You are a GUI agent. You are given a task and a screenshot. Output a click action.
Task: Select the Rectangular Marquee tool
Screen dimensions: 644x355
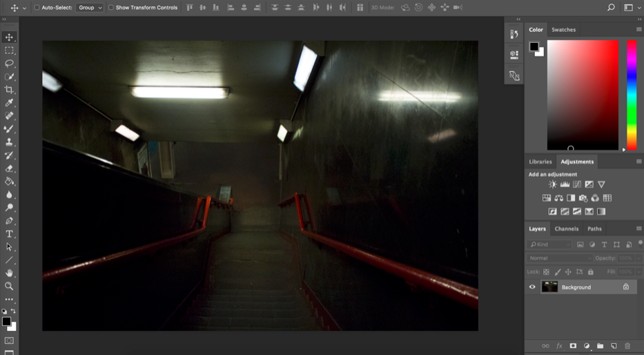9,50
